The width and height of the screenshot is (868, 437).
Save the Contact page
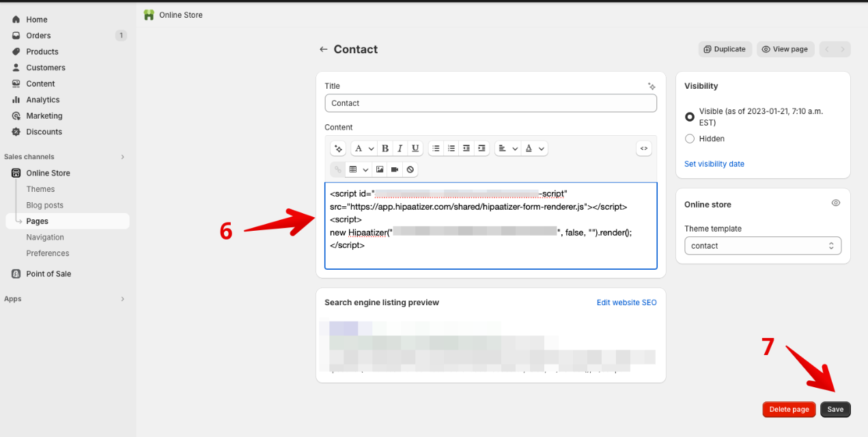835,409
